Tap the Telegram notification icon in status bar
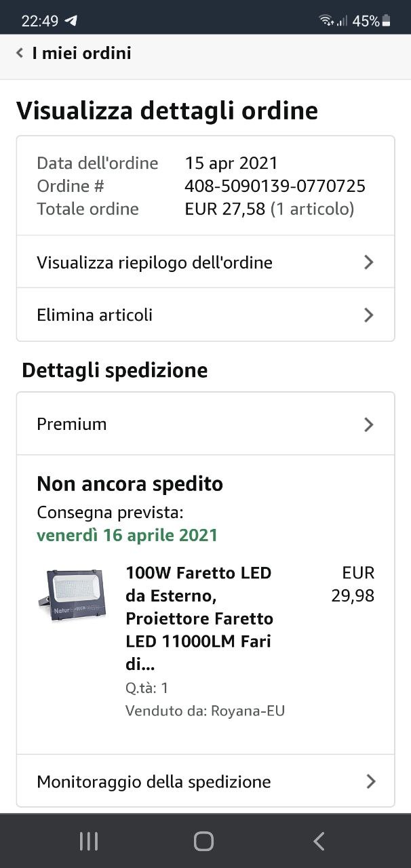 click(71, 20)
